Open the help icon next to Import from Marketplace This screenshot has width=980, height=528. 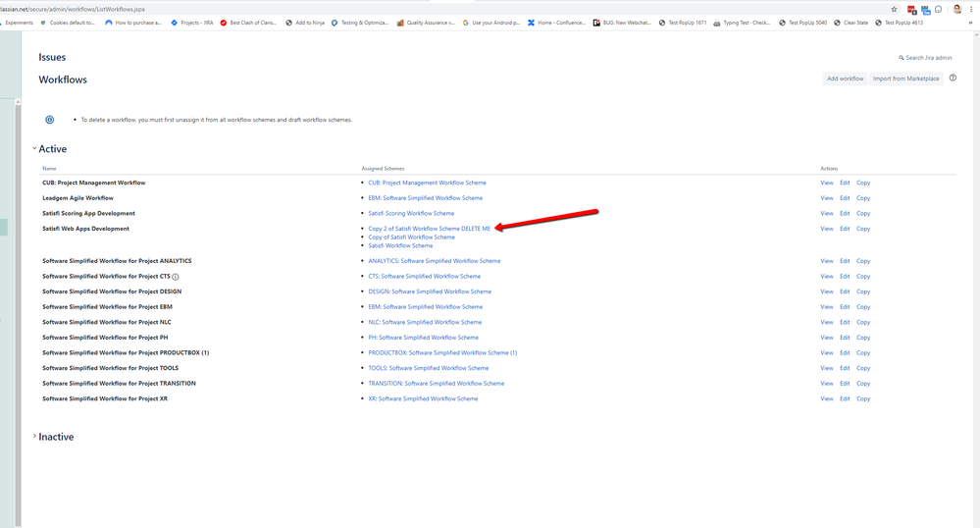[x=953, y=79]
